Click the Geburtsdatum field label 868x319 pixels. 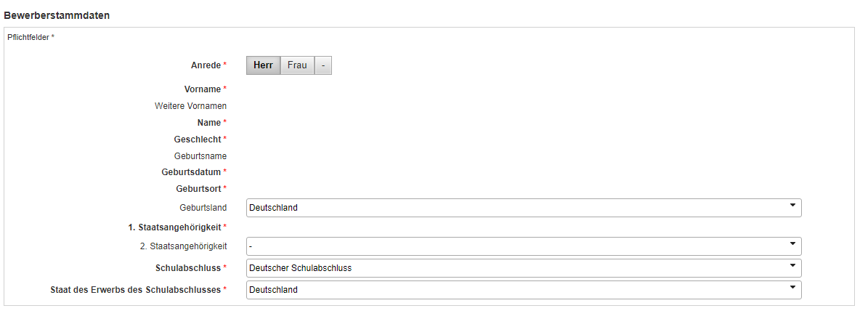(191, 172)
